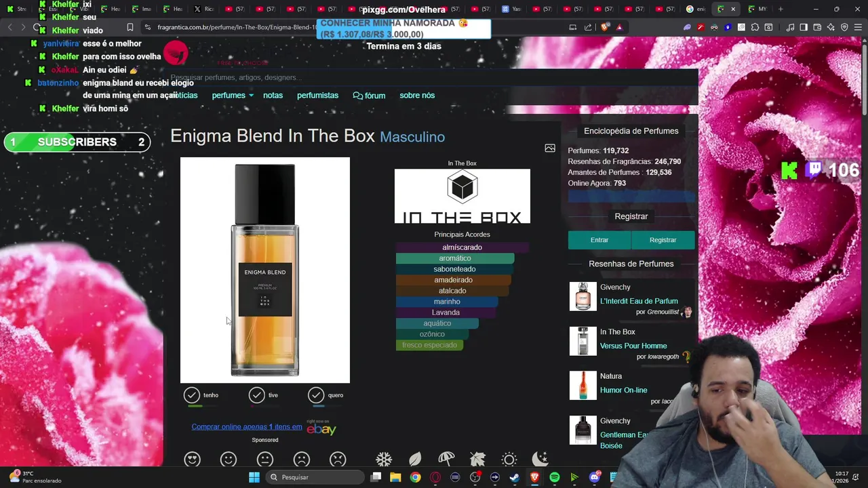Open Spotify from the taskbar
This screenshot has height=488, width=868.
pos(555,477)
